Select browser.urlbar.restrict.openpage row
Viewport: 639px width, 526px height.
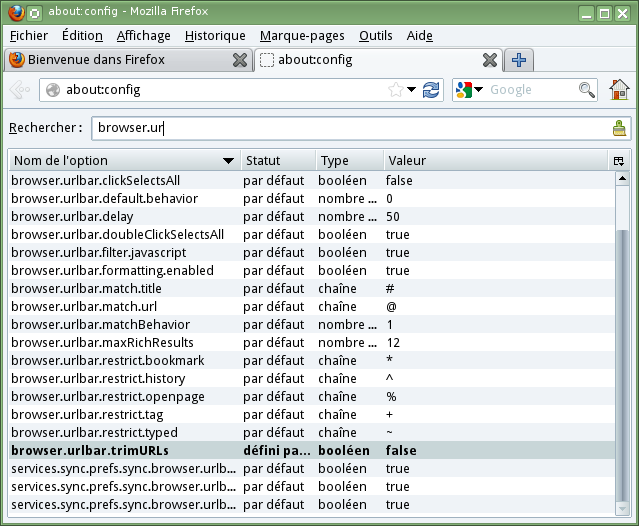click(x=312, y=396)
